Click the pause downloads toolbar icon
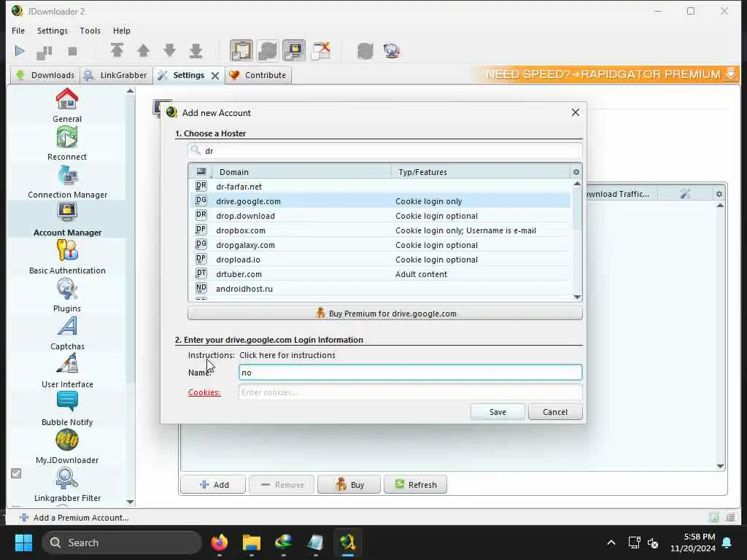The height and width of the screenshot is (560, 747). pyautogui.click(x=44, y=52)
